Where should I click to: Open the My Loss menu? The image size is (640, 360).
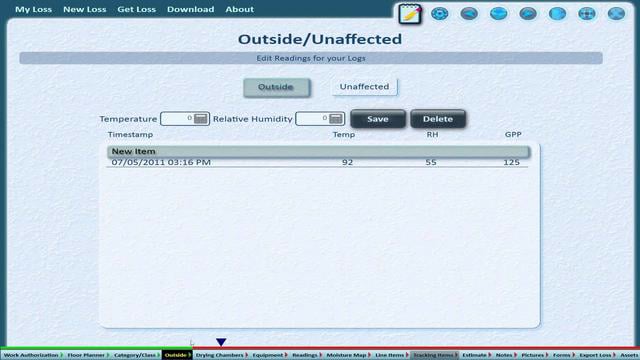(x=33, y=9)
